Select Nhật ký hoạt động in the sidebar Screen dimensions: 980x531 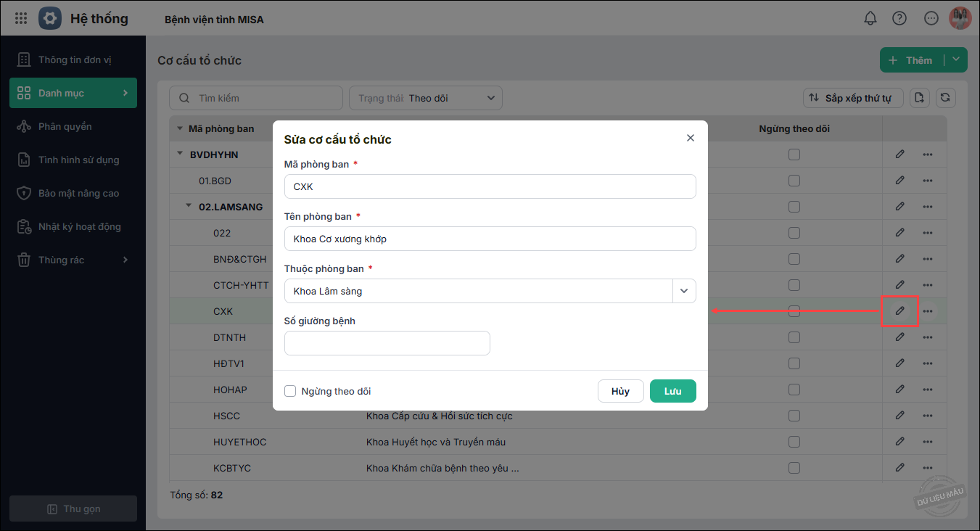(x=79, y=226)
